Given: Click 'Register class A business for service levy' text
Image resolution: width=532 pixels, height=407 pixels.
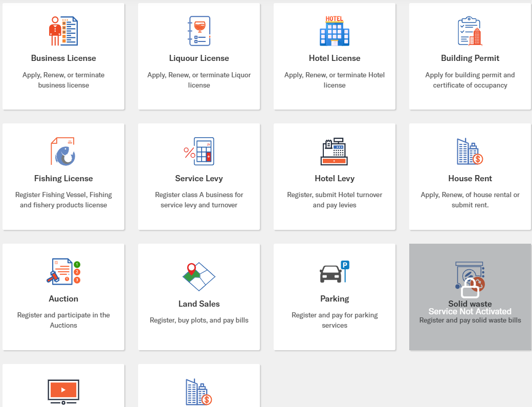Looking at the screenshot, I should pos(199,200).
